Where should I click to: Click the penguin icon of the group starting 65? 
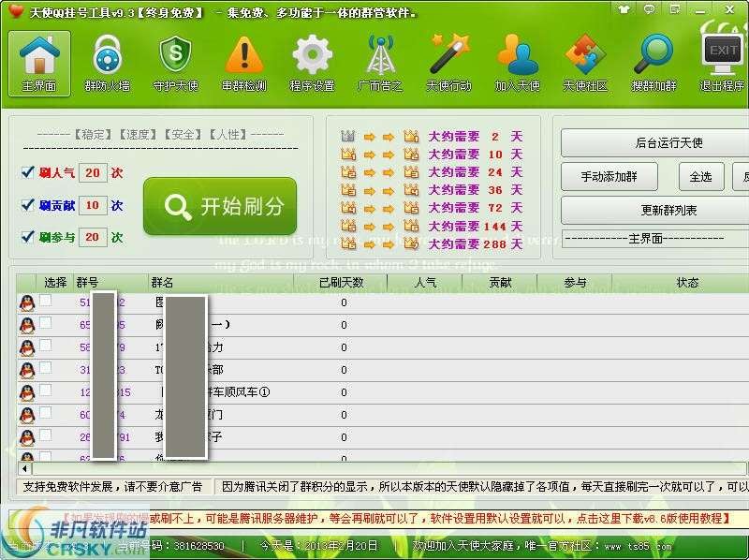tap(27, 325)
